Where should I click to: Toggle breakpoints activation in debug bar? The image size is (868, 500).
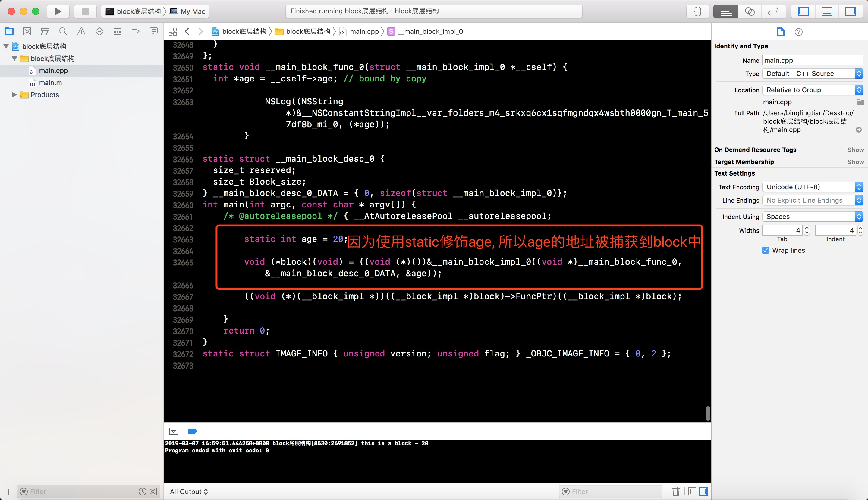(x=193, y=431)
